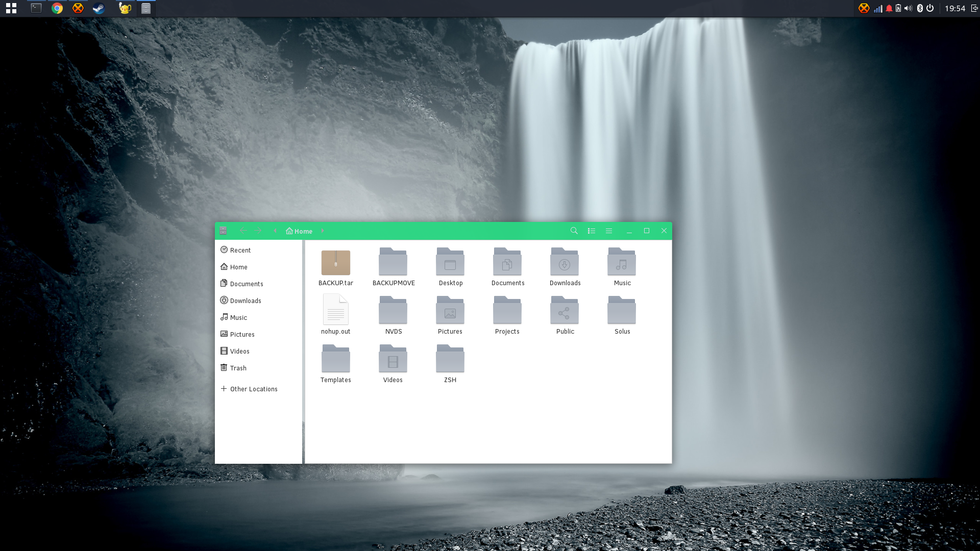Screen dimensions: 980x551
Task: Close the file manager window
Action: coord(664,231)
